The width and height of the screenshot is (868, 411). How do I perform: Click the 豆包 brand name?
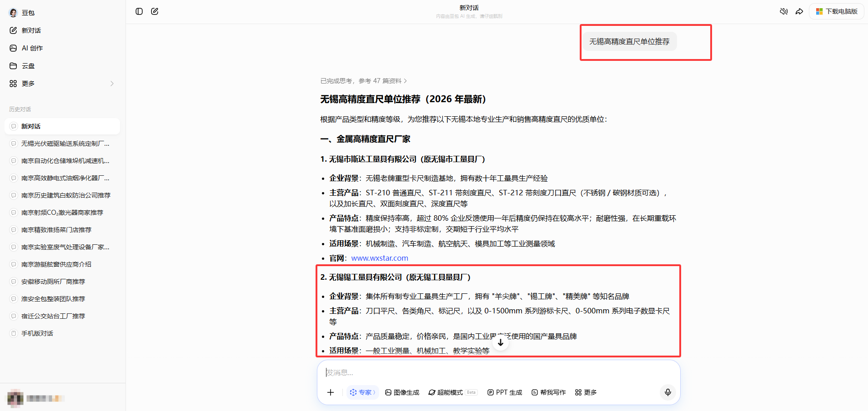tap(28, 13)
